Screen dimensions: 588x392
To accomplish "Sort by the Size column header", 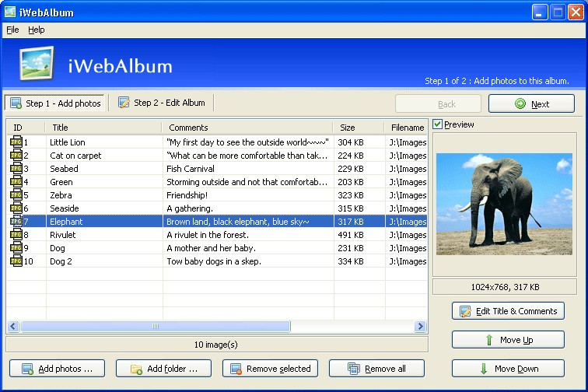I will click(x=359, y=128).
